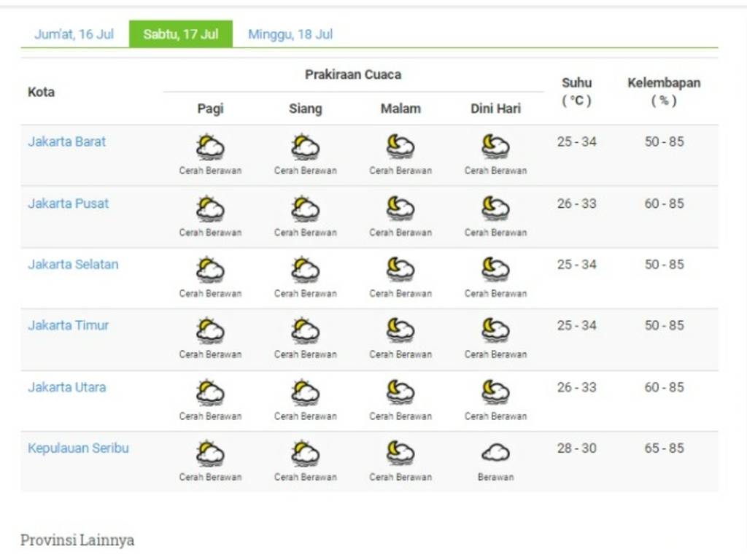Click Jakarta Timur Pagi weather icon
747x560 pixels.
[x=210, y=330]
